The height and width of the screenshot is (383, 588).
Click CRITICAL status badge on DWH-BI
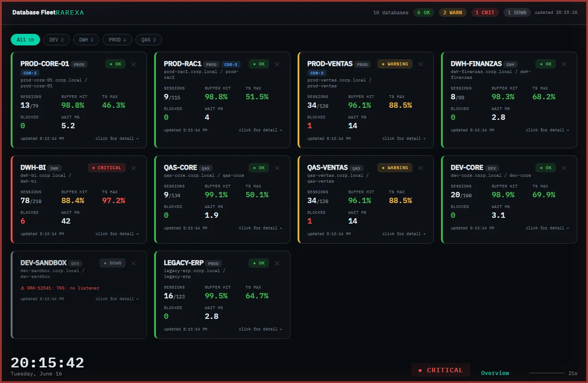[106, 168]
